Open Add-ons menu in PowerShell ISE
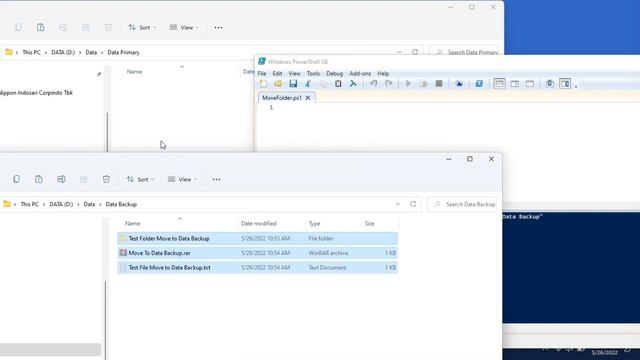 pos(360,73)
